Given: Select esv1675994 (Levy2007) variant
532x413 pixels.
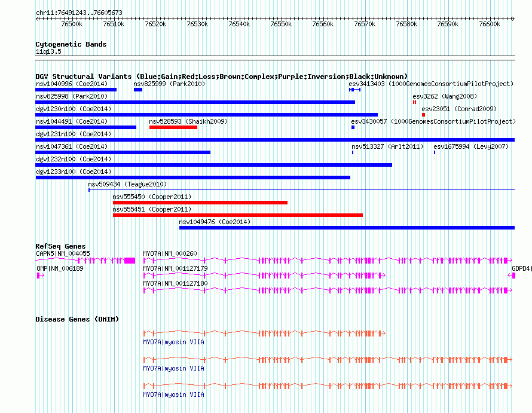Looking at the screenshot, I should tap(435, 152).
